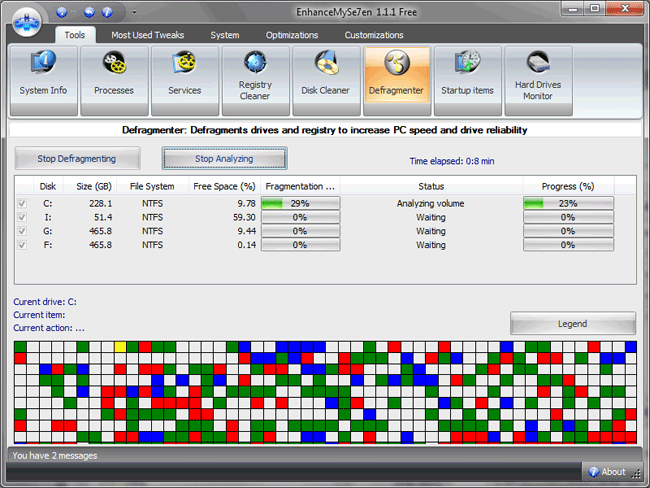
Task: Switch to the Optimizations tab
Action: point(292,35)
